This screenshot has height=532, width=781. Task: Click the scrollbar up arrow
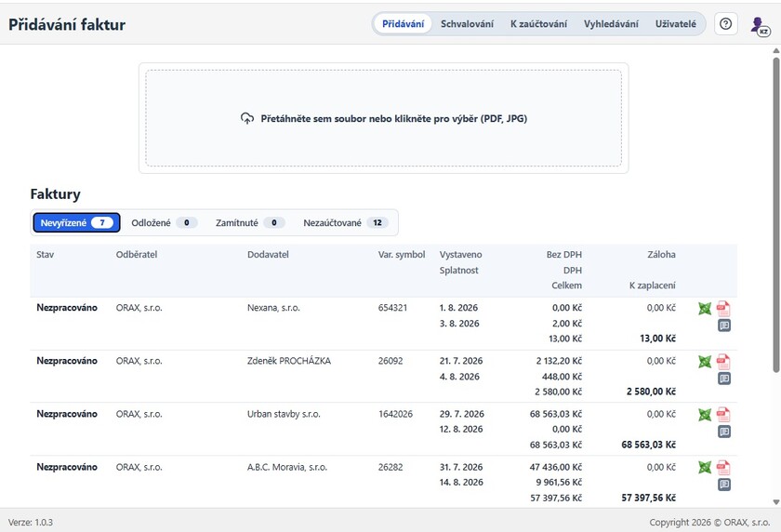(x=776, y=50)
